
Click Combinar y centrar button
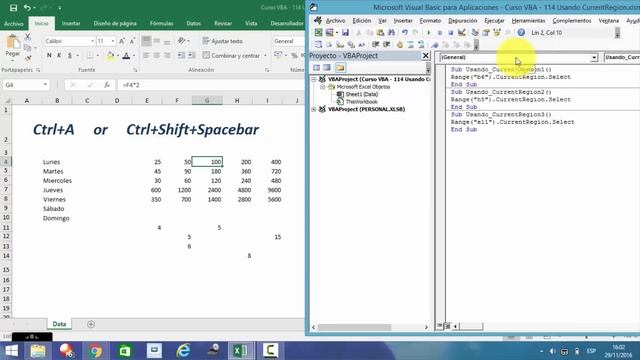pos(231,56)
